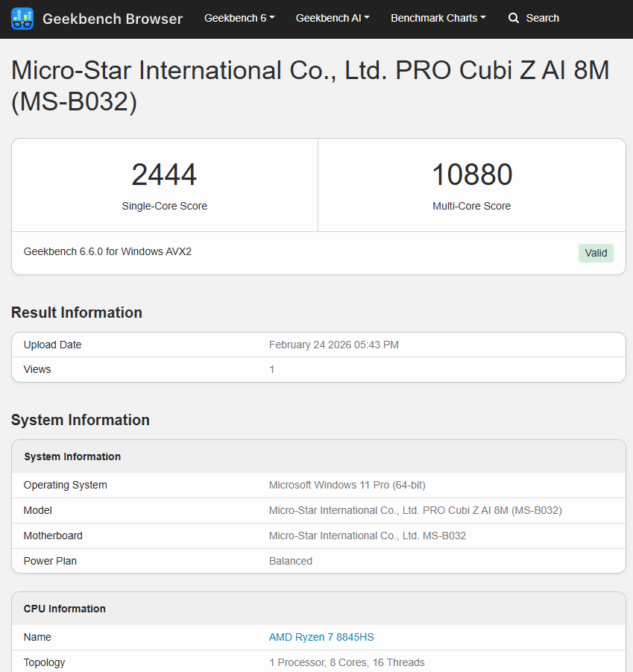Open the Geekbench 6 dropdown menu

(x=239, y=18)
